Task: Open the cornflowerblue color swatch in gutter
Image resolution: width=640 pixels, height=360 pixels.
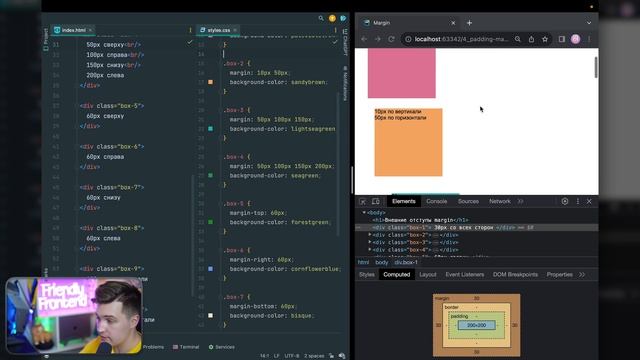Action: coord(211,269)
